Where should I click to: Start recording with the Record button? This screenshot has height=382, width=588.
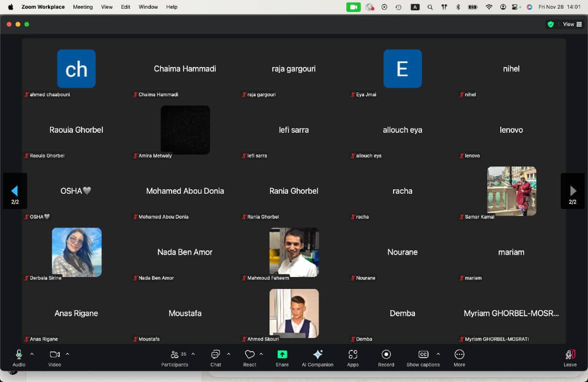pos(386,355)
